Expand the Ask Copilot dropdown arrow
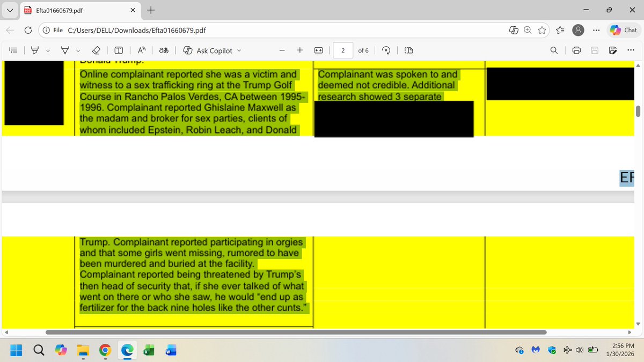This screenshot has height=362, width=644. point(239,50)
